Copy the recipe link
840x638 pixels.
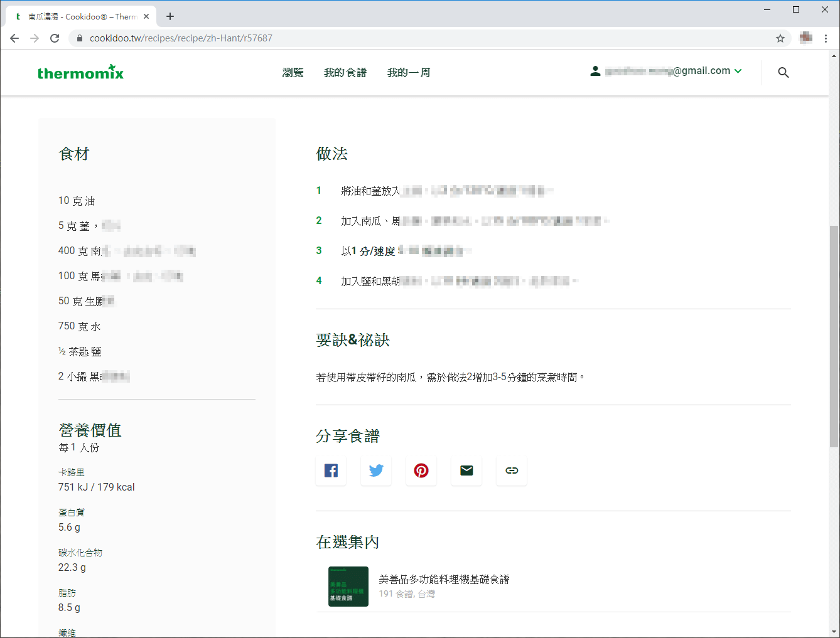[x=512, y=470]
